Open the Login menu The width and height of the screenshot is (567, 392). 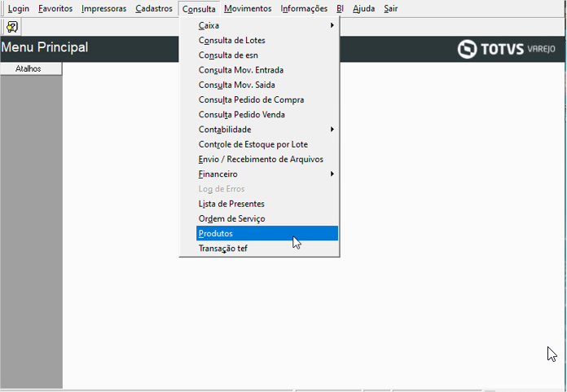[19, 8]
